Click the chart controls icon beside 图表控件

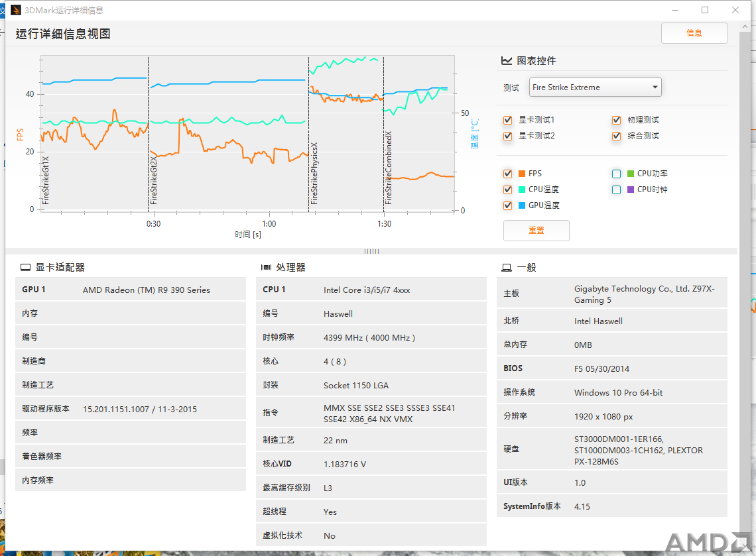tap(506, 61)
